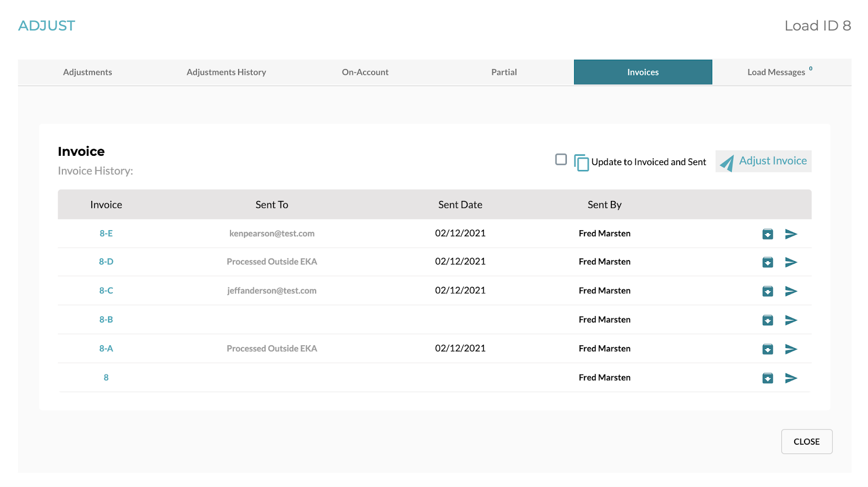Click the Sent Date column header
This screenshot has width=868, height=487.
coord(460,205)
